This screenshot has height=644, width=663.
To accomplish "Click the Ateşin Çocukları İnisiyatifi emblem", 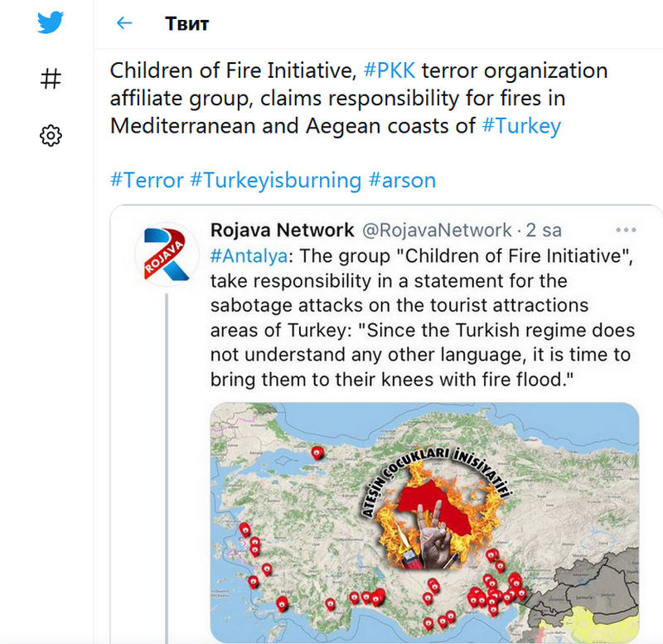I will tap(437, 506).
